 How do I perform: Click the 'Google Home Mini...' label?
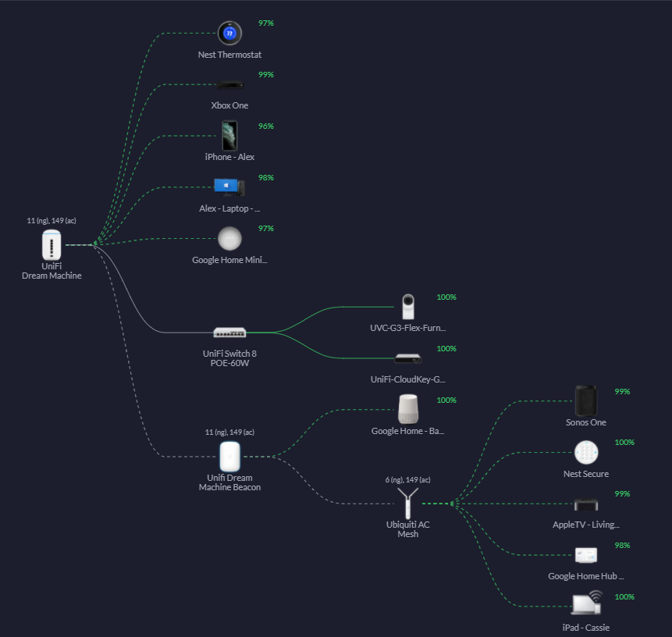click(229, 260)
